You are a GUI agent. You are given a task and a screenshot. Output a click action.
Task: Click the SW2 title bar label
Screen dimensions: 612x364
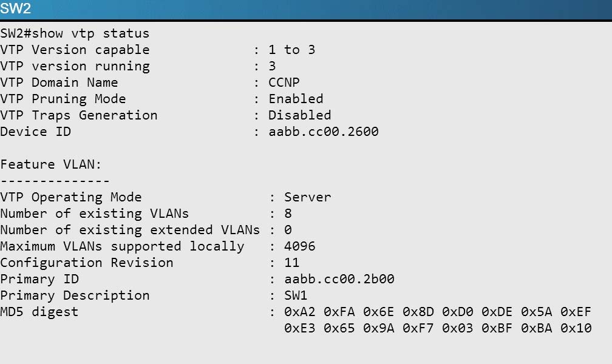(16, 8)
